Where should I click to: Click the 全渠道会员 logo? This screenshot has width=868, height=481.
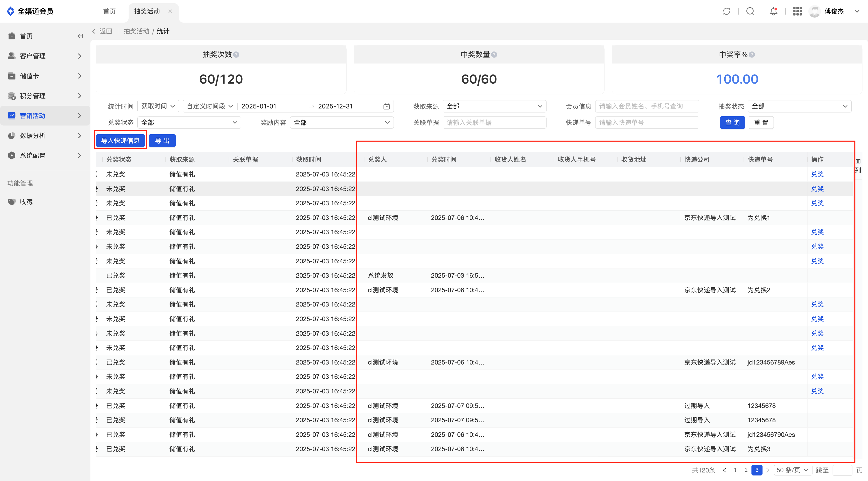pos(30,11)
